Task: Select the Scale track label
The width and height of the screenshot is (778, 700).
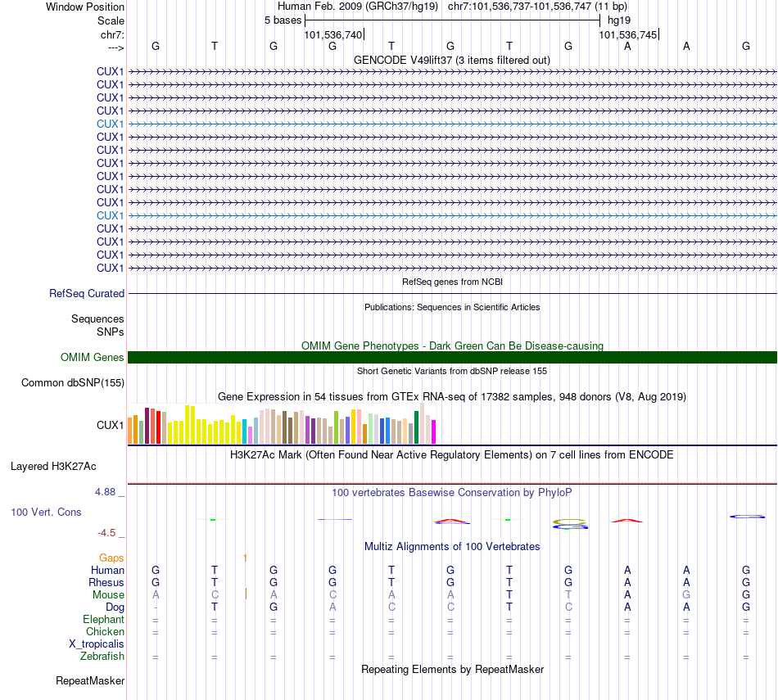Action: [111, 20]
